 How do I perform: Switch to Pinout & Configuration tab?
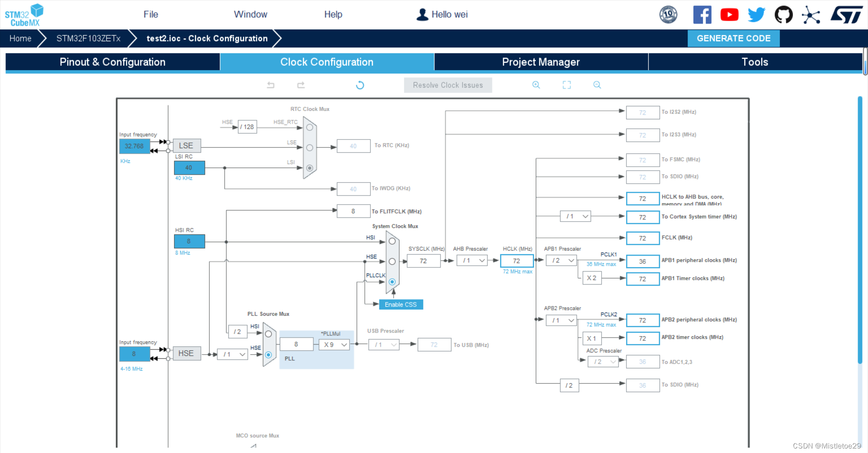click(x=113, y=62)
